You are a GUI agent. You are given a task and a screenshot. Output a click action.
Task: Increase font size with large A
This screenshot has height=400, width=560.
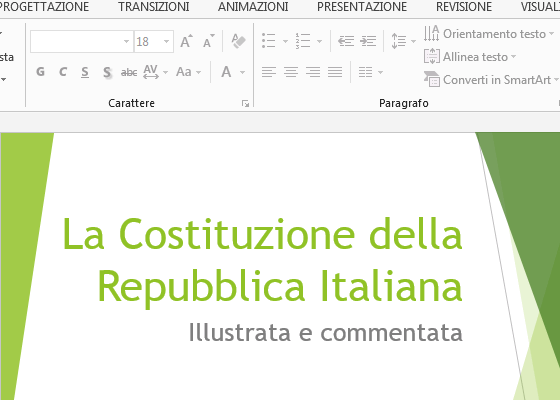(x=186, y=41)
